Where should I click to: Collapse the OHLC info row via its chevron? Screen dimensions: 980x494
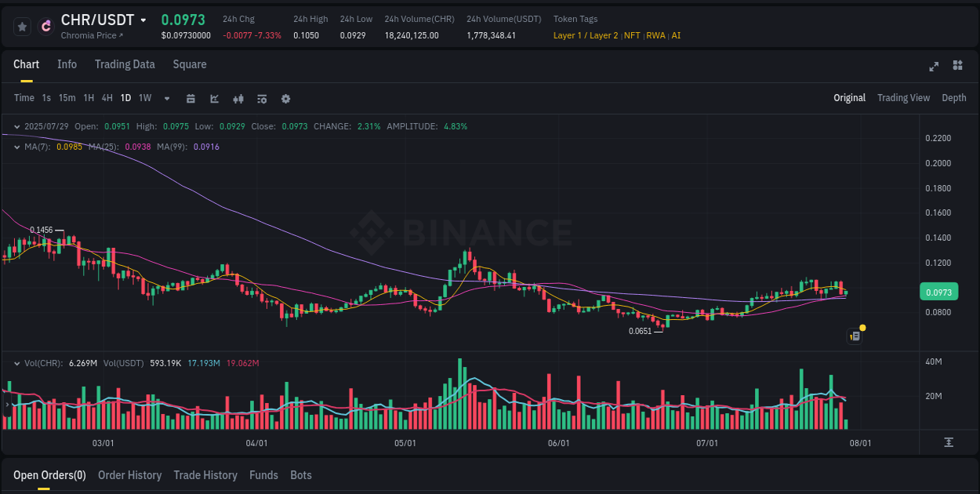tap(16, 125)
